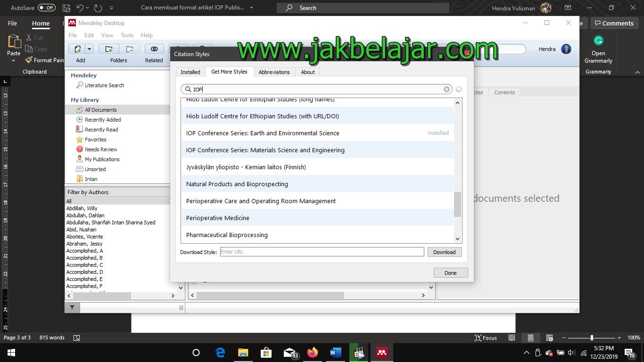
Task: Open Customize Quick Access Toolbar dropdown
Action: (x=111, y=8)
